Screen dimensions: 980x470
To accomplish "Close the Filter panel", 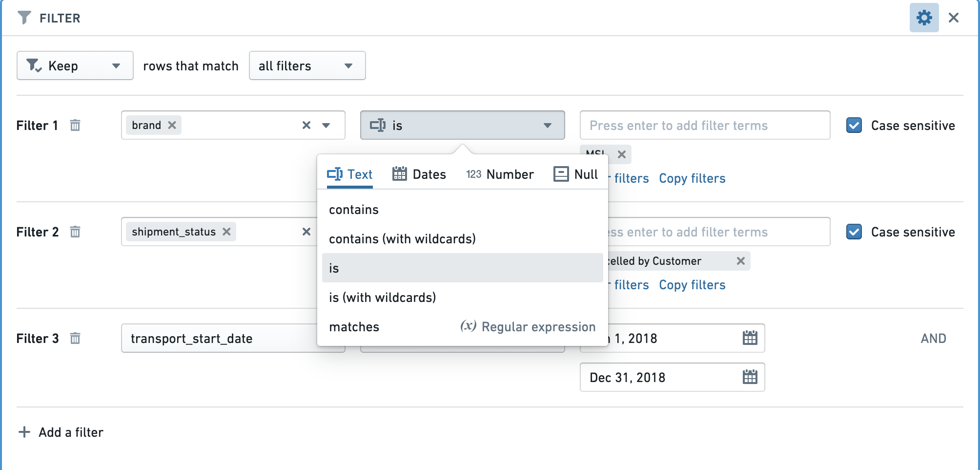I will (x=953, y=18).
